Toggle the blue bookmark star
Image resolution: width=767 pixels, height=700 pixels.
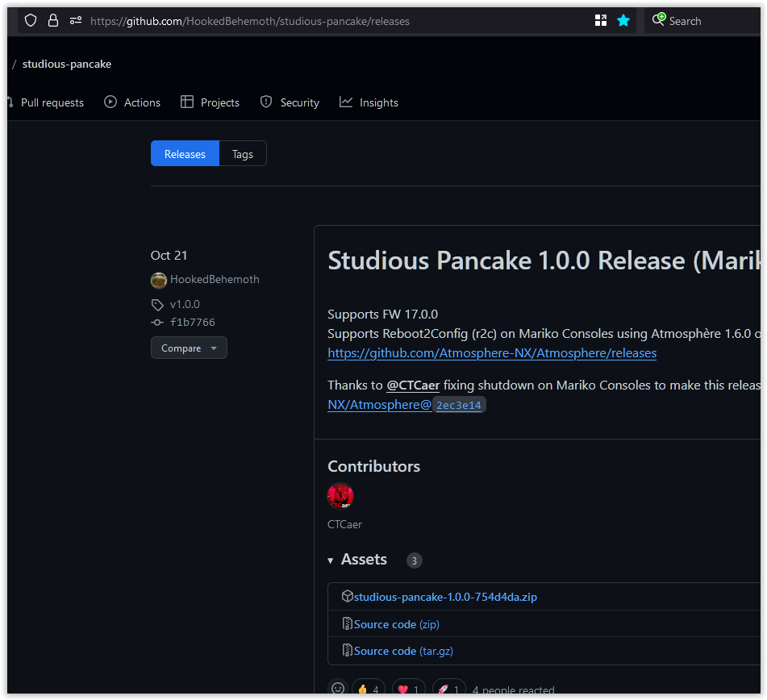[623, 20]
